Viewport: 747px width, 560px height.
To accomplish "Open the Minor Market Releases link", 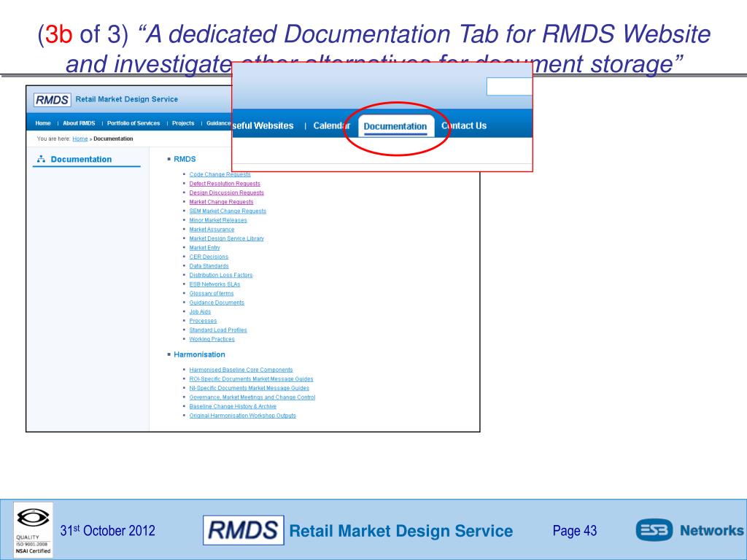I will click(218, 220).
